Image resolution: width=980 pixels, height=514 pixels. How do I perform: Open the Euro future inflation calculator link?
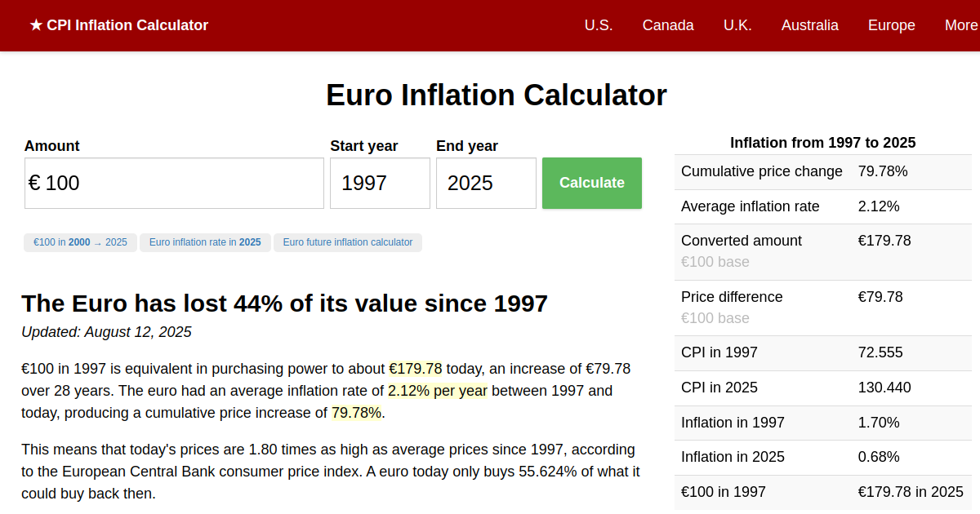pyautogui.click(x=348, y=242)
